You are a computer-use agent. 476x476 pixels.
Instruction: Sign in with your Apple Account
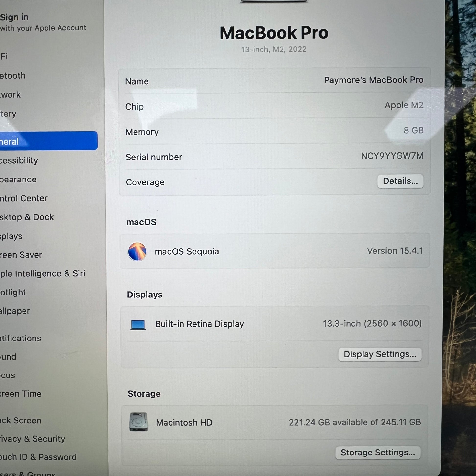coord(43,23)
